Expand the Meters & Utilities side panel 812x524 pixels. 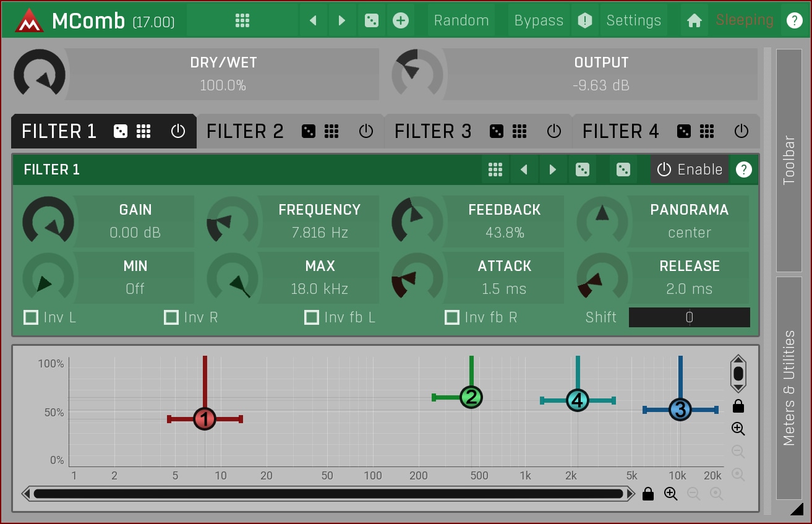(788, 388)
